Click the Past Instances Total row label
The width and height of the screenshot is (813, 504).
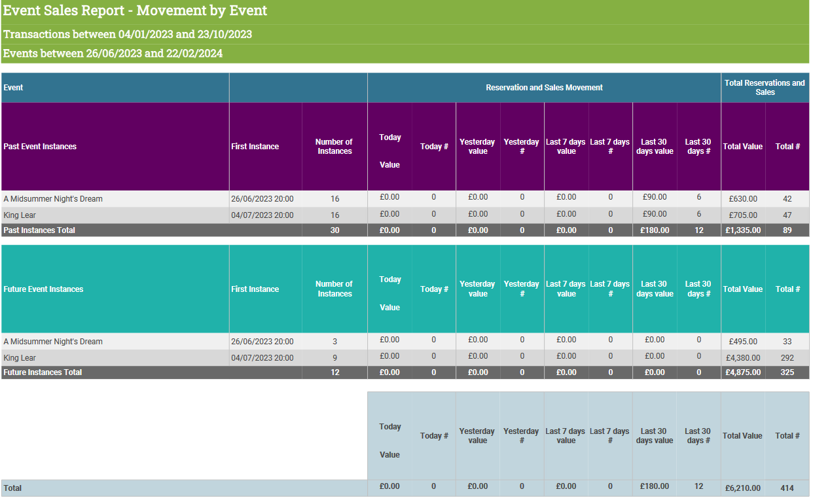pos(39,230)
